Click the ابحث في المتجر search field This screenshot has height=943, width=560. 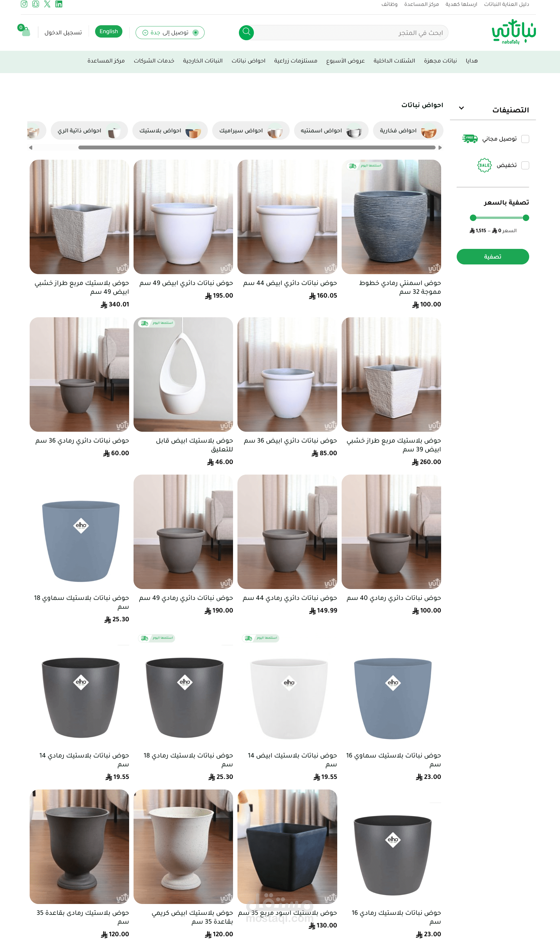point(351,33)
